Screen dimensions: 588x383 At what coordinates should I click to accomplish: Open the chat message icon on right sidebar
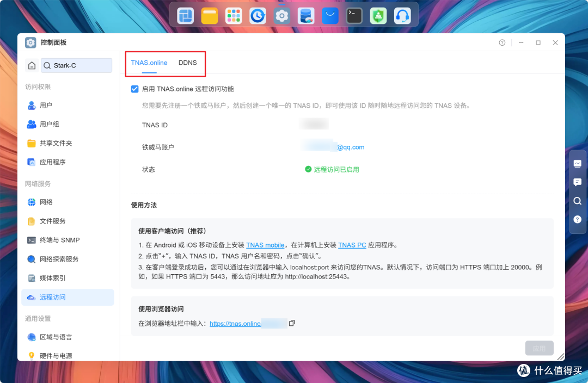click(578, 182)
